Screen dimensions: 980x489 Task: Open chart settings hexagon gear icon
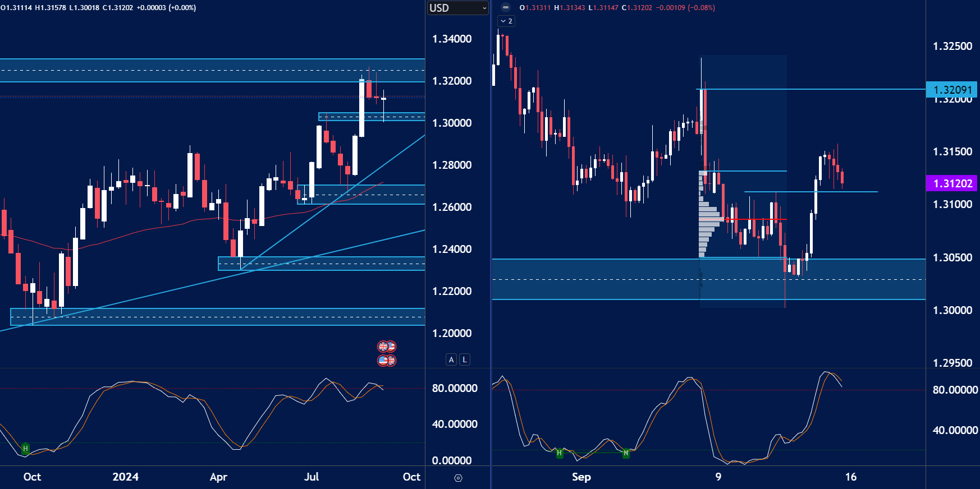click(458, 478)
